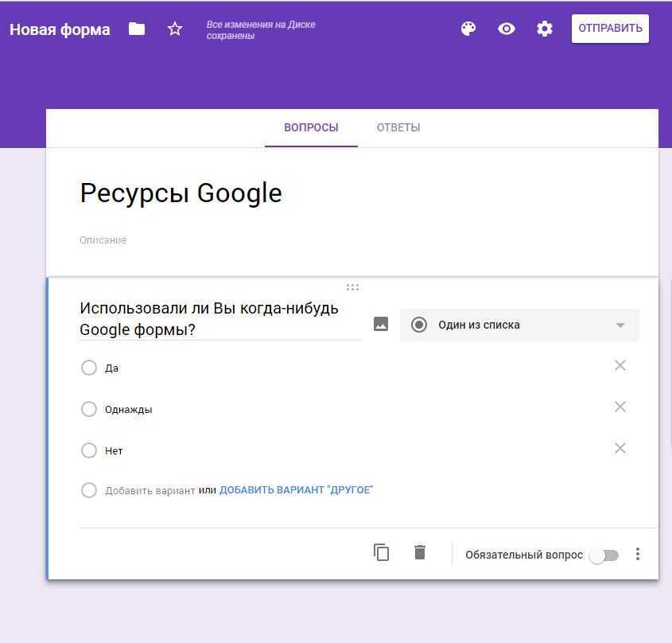Star the form with the star icon

pyautogui.click(x=175, y=29)
